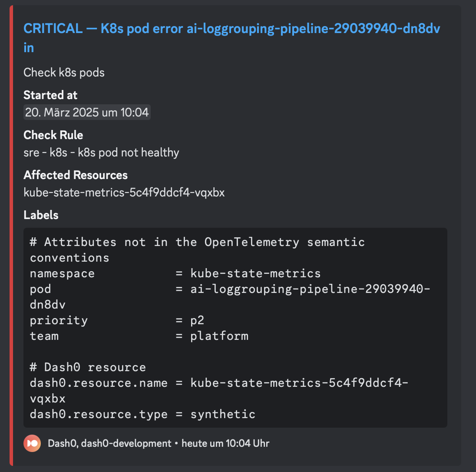Click the '# Dash0 resource' comment line
The height and width of the screenshot is (472, 476).
pyautogui.click(x=88, y=367)
